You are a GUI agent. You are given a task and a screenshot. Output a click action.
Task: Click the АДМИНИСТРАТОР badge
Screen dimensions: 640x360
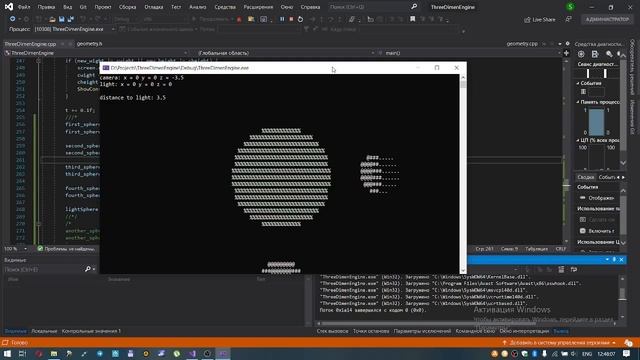pyautogui.click(x=607, y=19)
